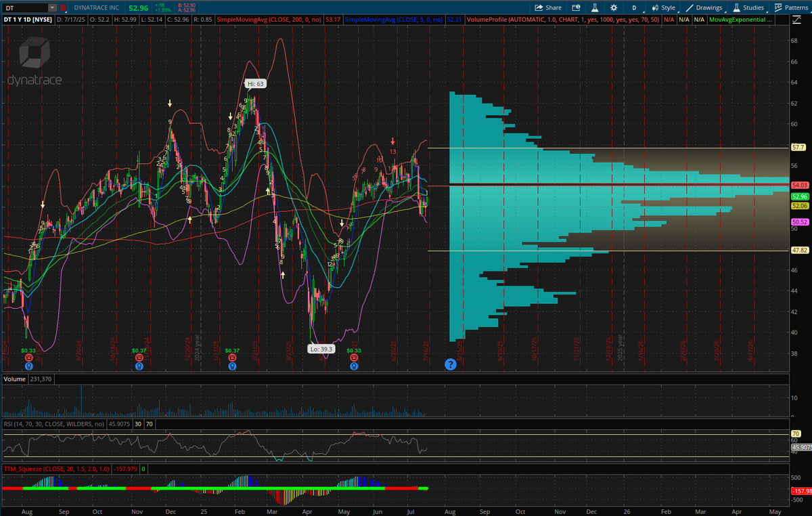Select the VolumeProfile study label

pos(562,20)
